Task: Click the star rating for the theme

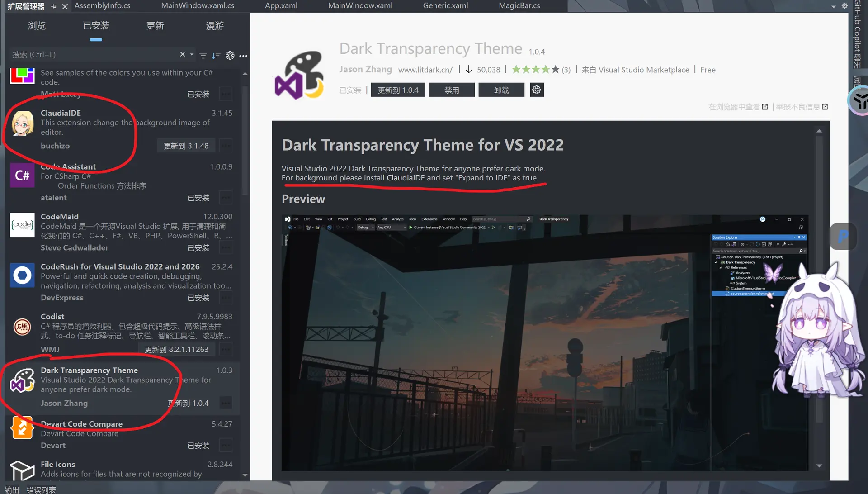Action: pyautogui.click(x=535, y=70)
